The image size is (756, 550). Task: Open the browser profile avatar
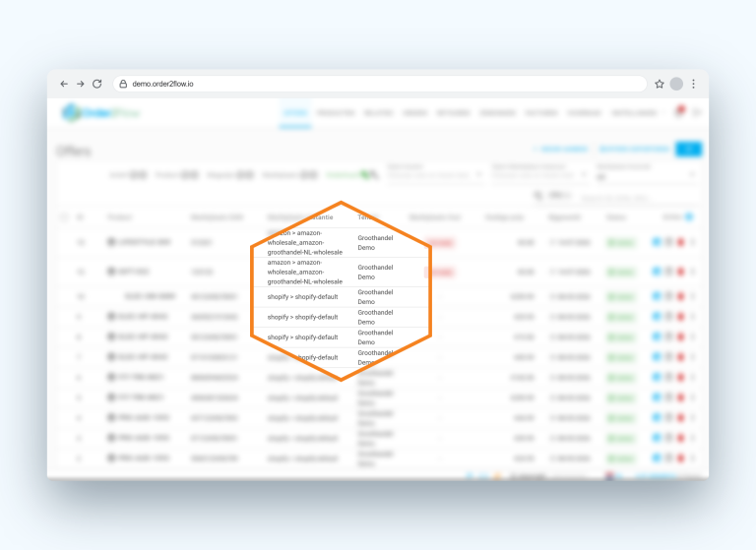coord(676,84)
